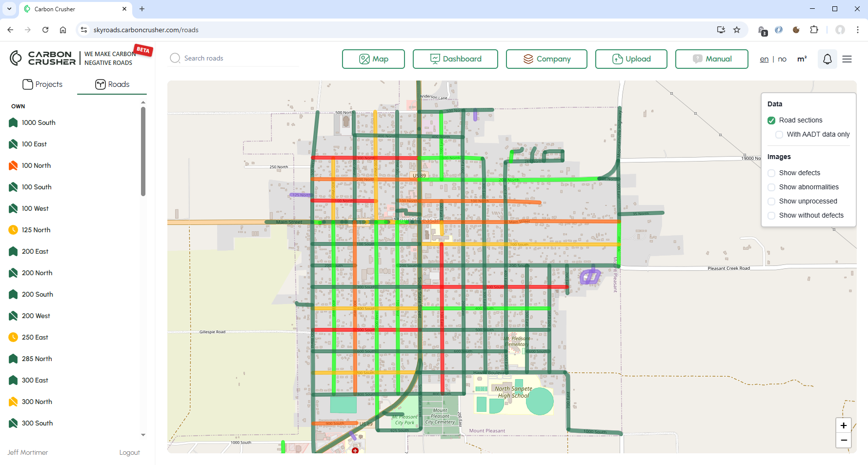The image size is (868, 465).
Task: Click the yellow 300 North road icon
Action: 13,402
